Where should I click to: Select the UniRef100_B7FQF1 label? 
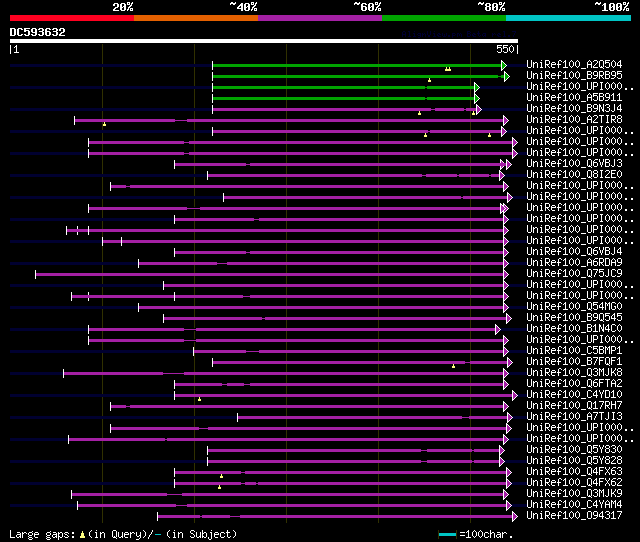click(x=574, y=362)
